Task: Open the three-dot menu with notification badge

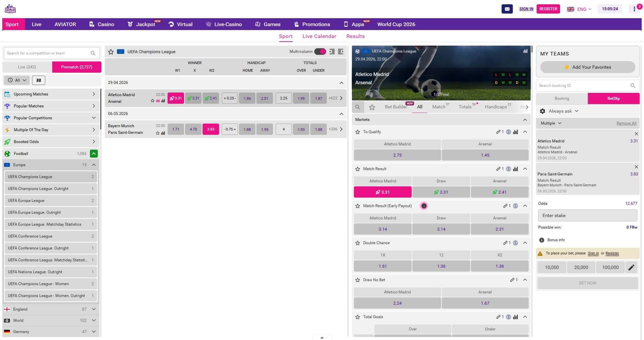Action: (x=634, y=9)
